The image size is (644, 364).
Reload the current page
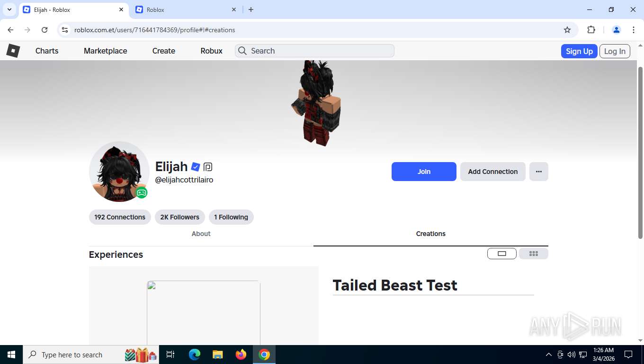[x=45, y=30]
